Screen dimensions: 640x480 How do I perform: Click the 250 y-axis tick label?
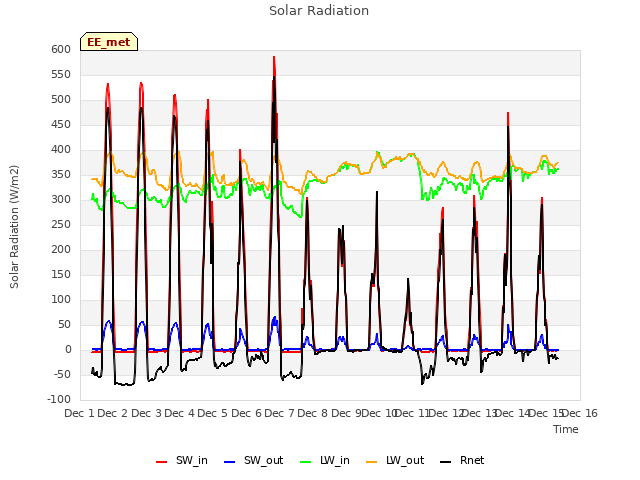point(61,224)
